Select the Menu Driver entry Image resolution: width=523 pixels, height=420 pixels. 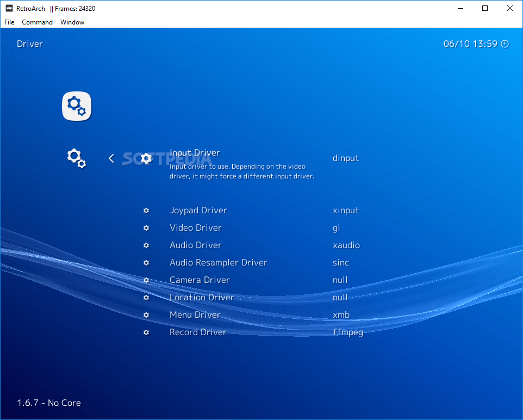(x=195, y=314)
